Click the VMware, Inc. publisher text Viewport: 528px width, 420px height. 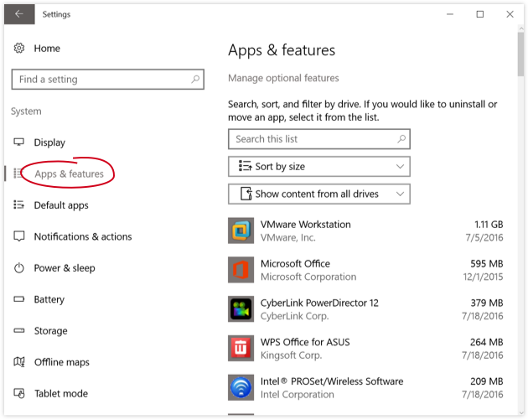[288, 237]
